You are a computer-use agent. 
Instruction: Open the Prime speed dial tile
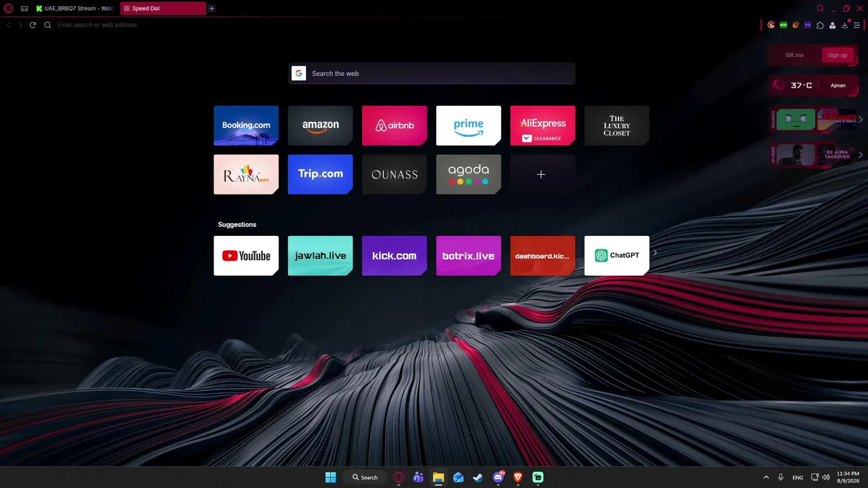click(469, 125)
